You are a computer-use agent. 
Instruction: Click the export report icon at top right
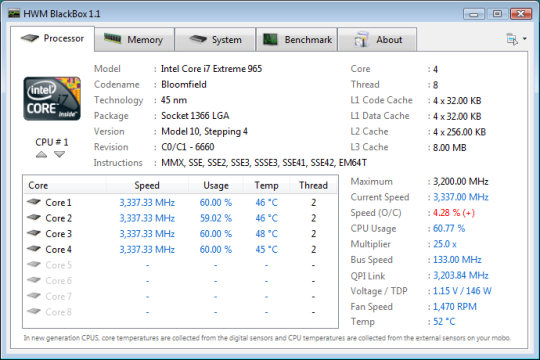point(512,39)
